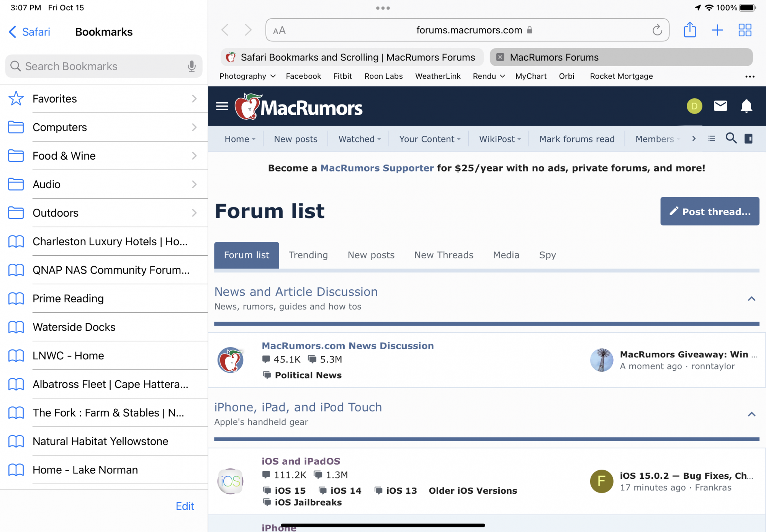
Task: Open the Facebook favorites bar bookmark
Action: pyautogui.click(x=303, y=76)
